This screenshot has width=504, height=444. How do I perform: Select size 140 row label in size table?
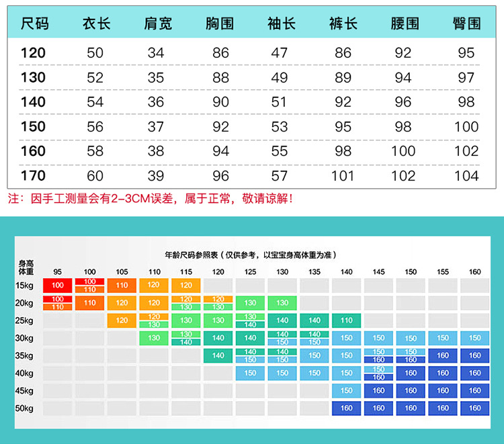(x=33, y=102)
